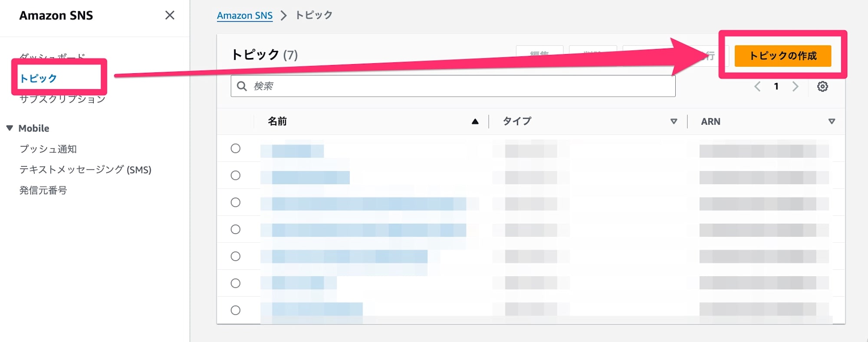Click the magnifier icon in search box
This screenshot has width=868, height=342.
point(242,86)
